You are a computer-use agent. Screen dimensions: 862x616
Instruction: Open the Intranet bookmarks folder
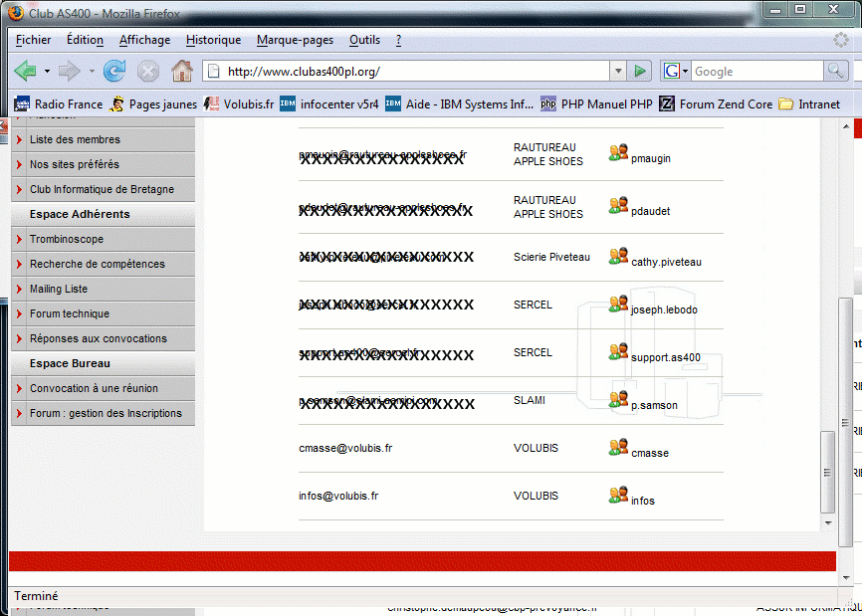coord(809,103)
